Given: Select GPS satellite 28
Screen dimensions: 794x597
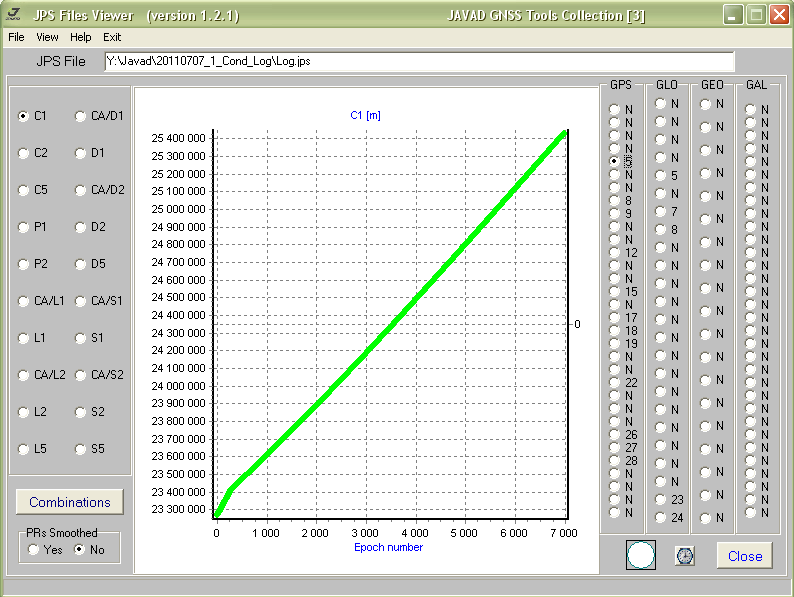Looking at the screenshot, I should [x=615, y=460].
